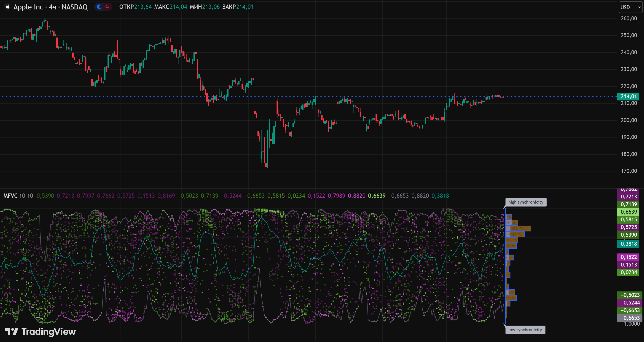Click the pink approximately-equal sign icon
644x342 pixels.
click(x=107, y=7)
